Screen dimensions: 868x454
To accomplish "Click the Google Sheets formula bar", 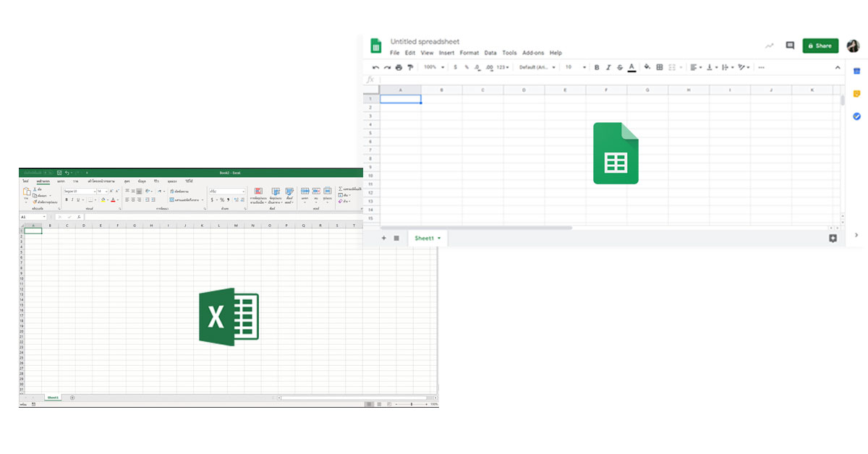I will click(611, 80).
